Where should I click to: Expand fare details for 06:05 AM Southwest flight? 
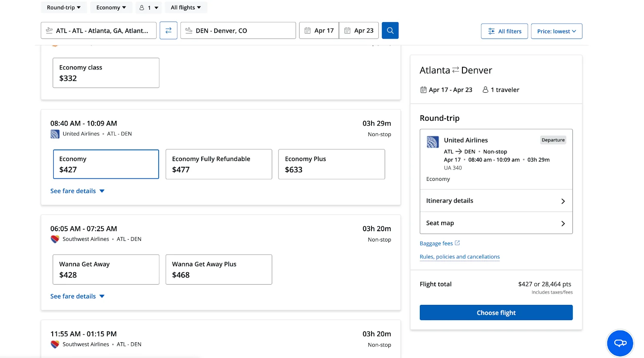[x=77, y=296]
